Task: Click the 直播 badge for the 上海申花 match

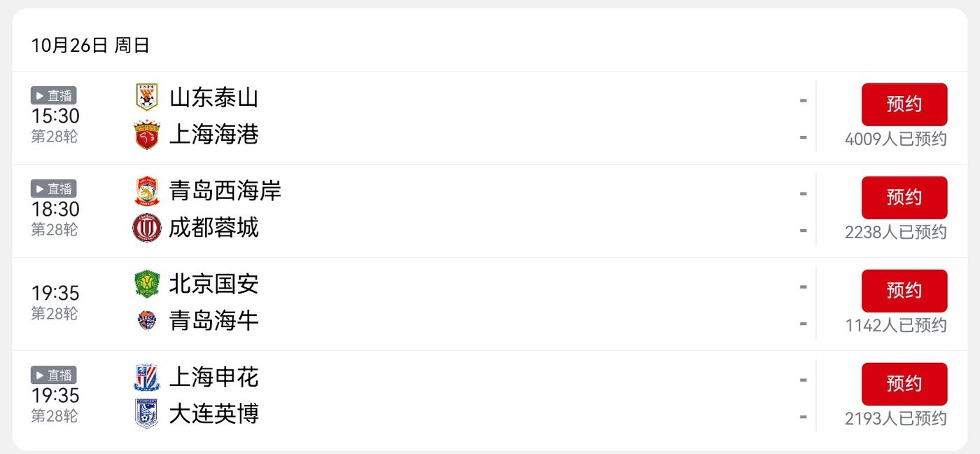Action: point(54,376)
